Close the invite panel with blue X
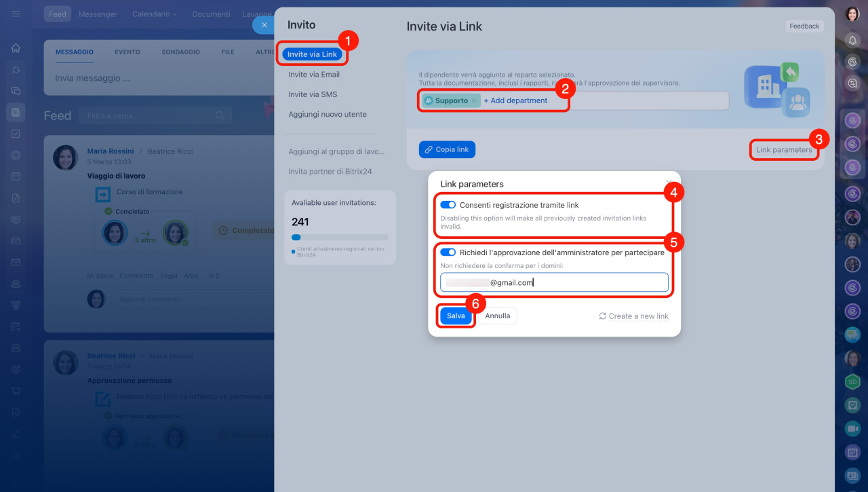The width and height of the screenshot is (868, 492). point(264,25)
